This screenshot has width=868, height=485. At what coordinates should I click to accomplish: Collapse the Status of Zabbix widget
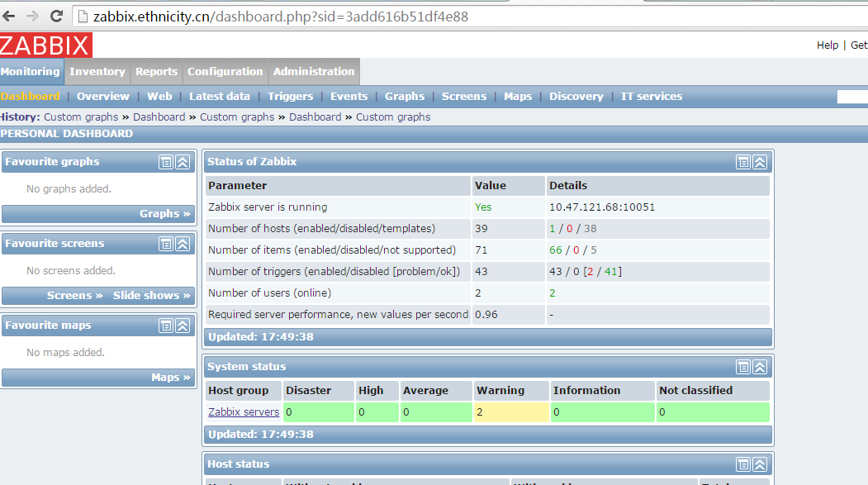pos(760,162)
